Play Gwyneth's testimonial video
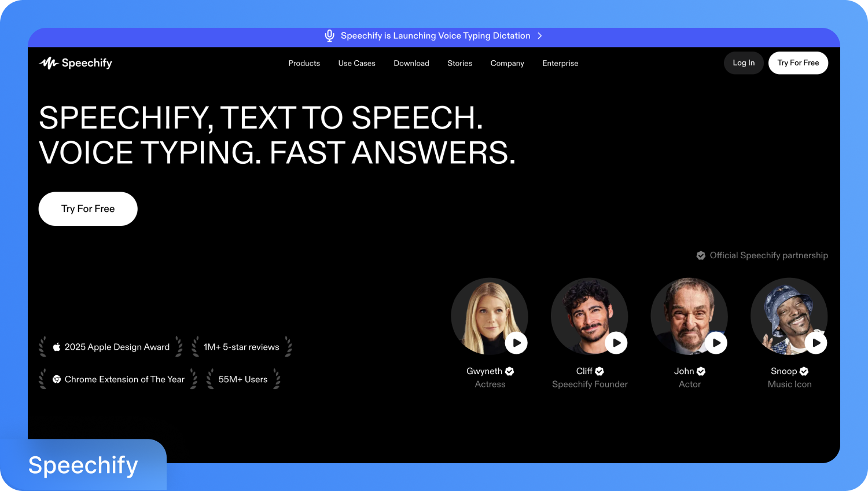868x491 pixels. pos(516,343)
